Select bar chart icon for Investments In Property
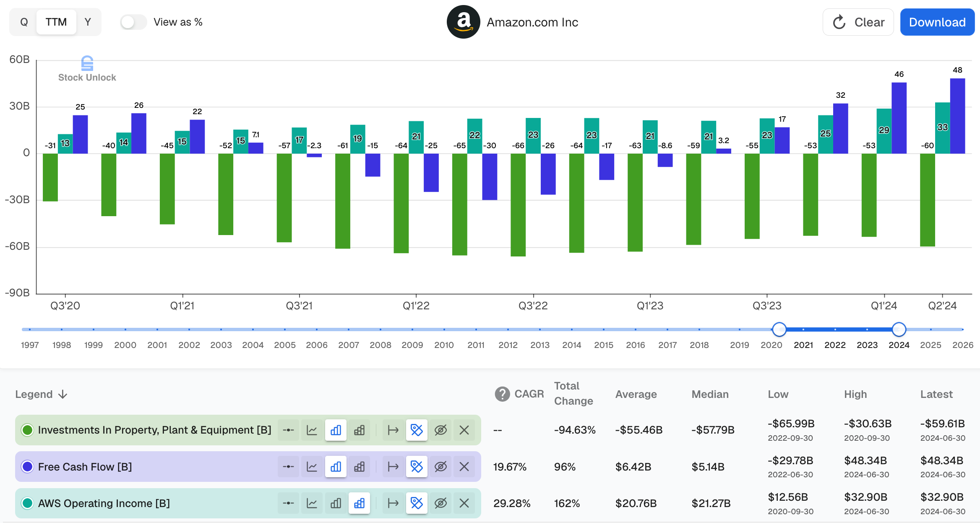980x523 pixels. point(336,430)
